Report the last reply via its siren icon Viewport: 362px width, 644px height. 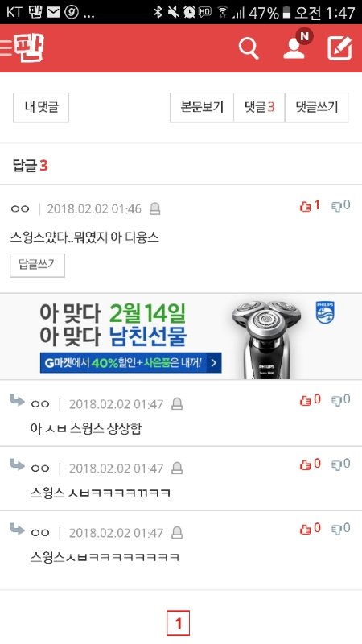pyautogui.click(x=177, y=533)
